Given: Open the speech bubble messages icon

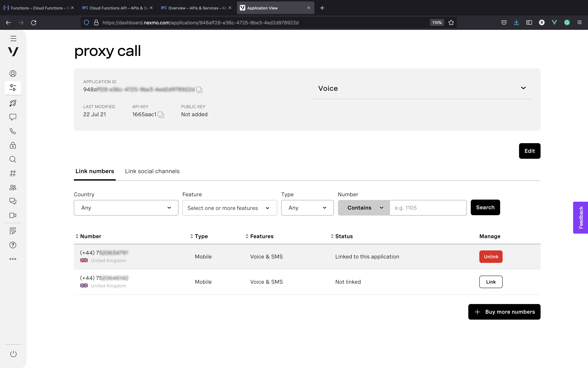Looking at the screenshot, I should point(13,117).
